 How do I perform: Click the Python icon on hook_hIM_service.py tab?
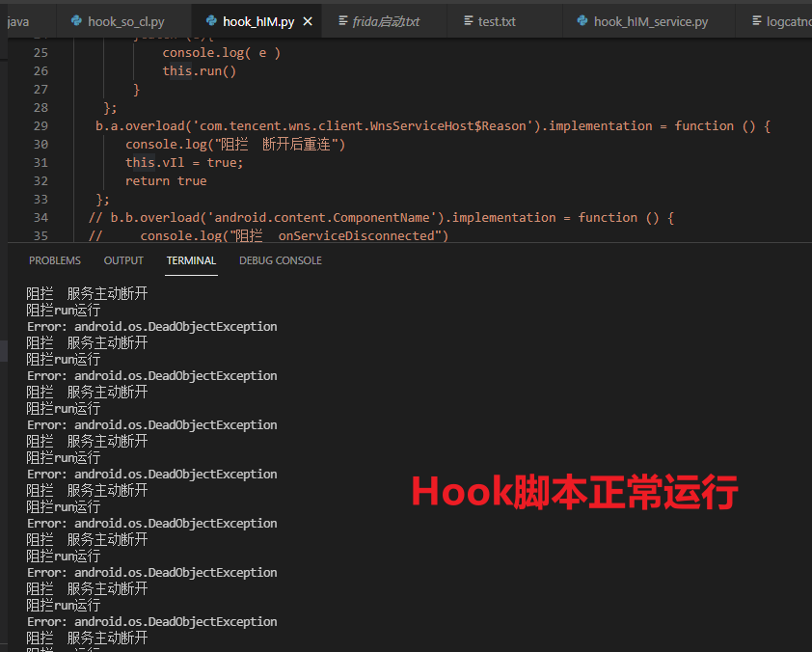[582, 20]
